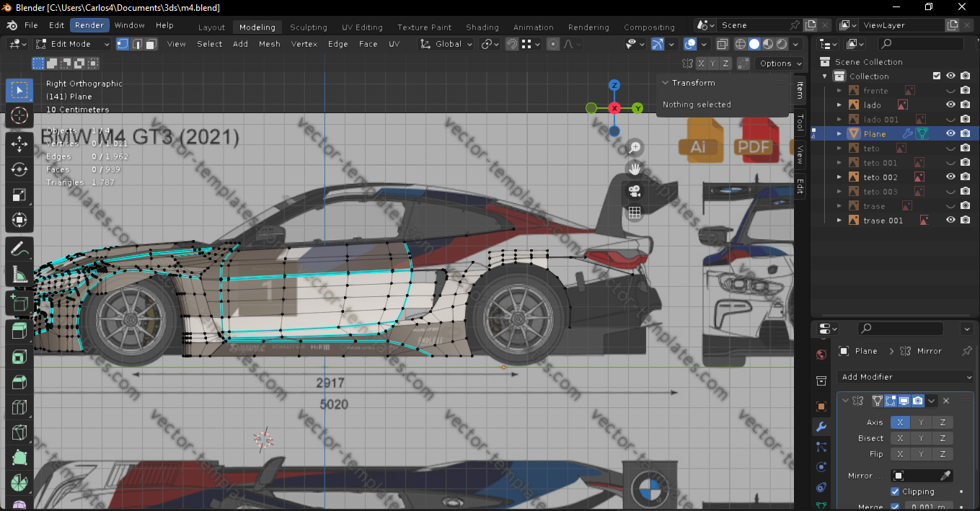Image resolution: width=980 pixels, height=511 pixels.
Task: Toggle visibility of teto.002 object
Action: coord(950,177)
